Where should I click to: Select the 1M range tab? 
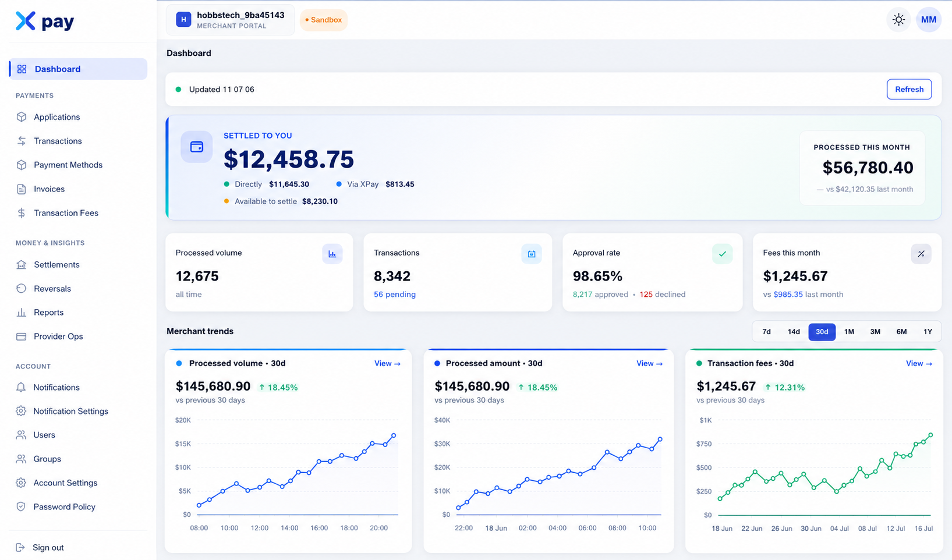coord(850,332)
